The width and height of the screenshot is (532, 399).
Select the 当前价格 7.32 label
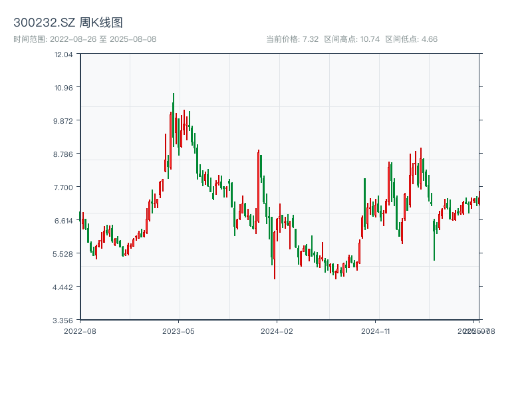tap(292, 39)
